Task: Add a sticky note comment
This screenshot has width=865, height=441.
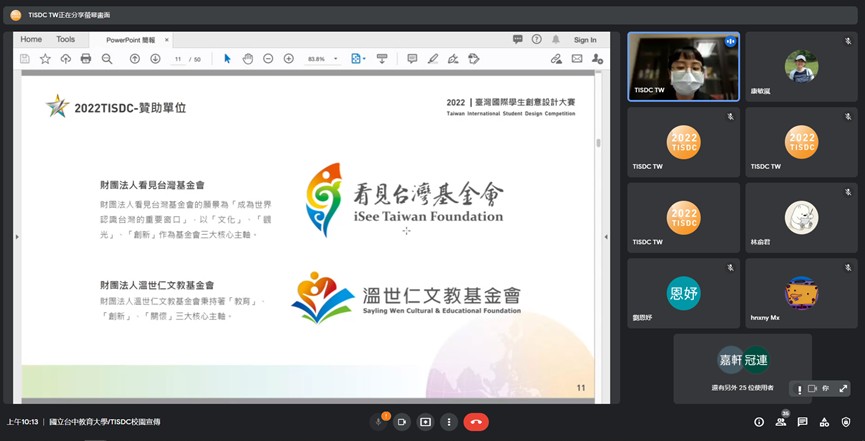Action: click(x=412, y=59)
